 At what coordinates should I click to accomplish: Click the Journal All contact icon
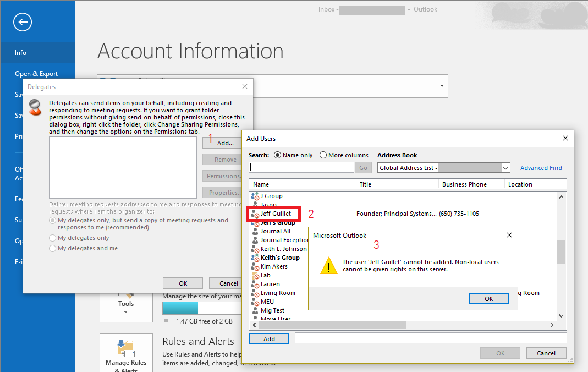[255, 231]
